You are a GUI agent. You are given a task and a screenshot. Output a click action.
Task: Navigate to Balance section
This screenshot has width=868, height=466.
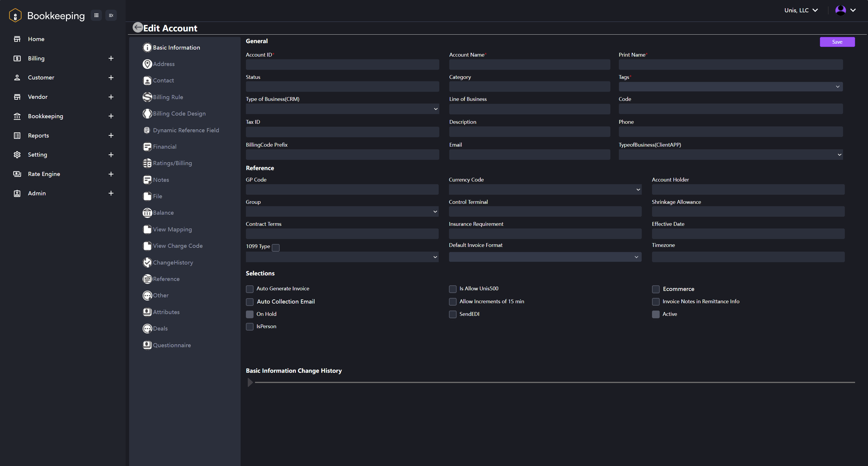pos(163,212)
